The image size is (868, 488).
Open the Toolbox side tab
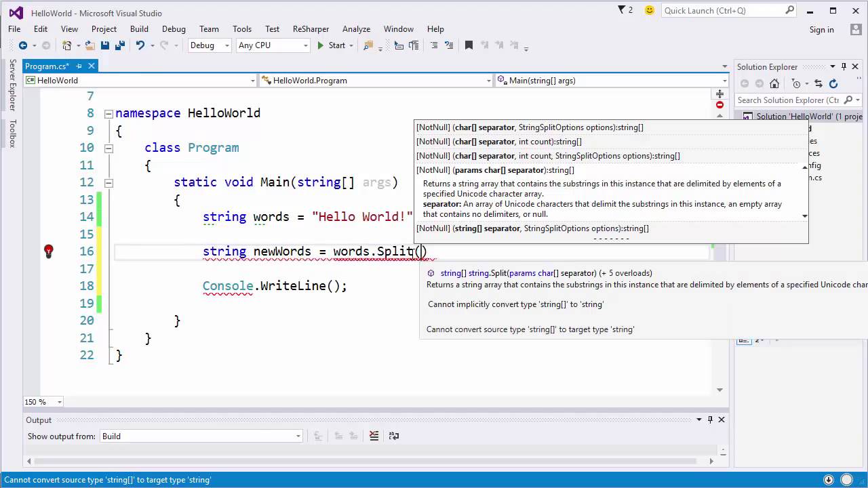pyautogui.click(x=12, y=134)
